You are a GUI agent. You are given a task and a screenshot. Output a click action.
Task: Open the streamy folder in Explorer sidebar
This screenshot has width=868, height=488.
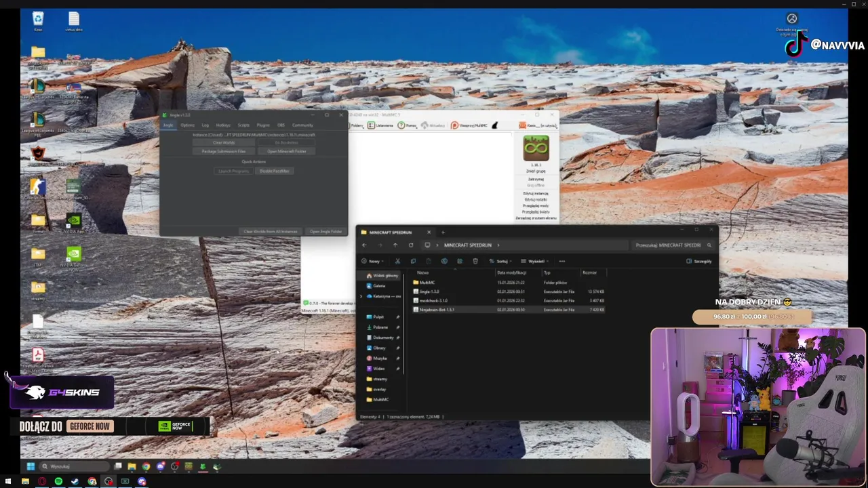pyautogui.click(x=380, y=379)
